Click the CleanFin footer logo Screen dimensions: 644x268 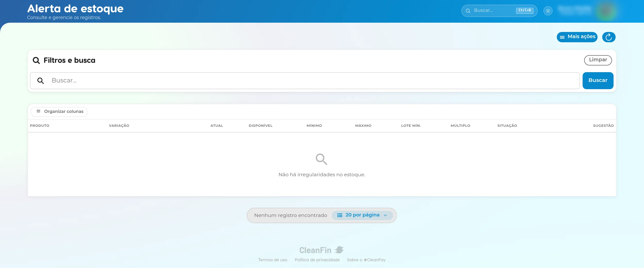(321, 250)
